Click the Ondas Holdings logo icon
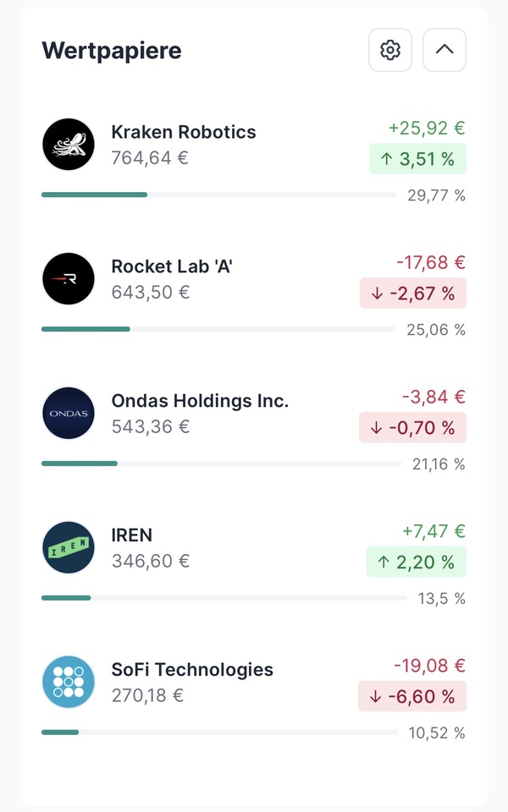 (x=69, y=414)
